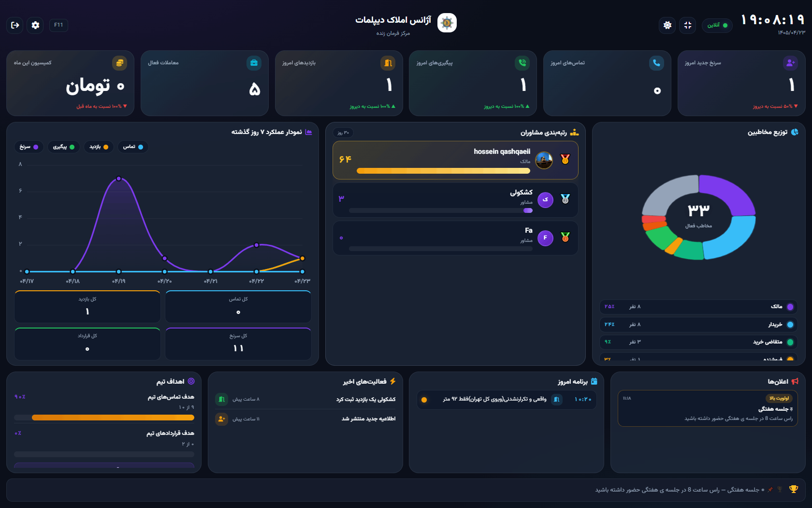Image resolution: width=812 pixels, height=508 pixels.
Task: Open the theme sun icon next to the online badge
Action: click(667, 25)
